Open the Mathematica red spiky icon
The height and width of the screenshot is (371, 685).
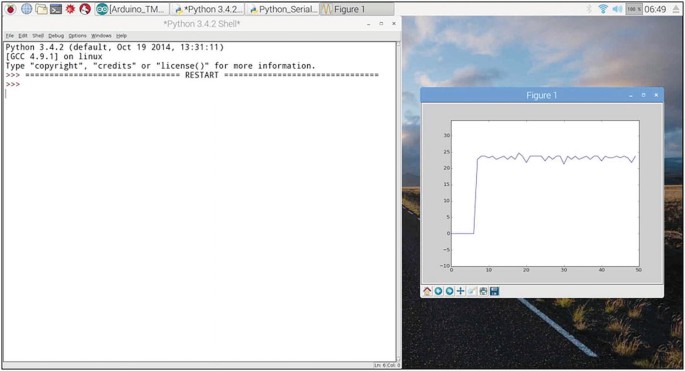[x=70, y=9]
